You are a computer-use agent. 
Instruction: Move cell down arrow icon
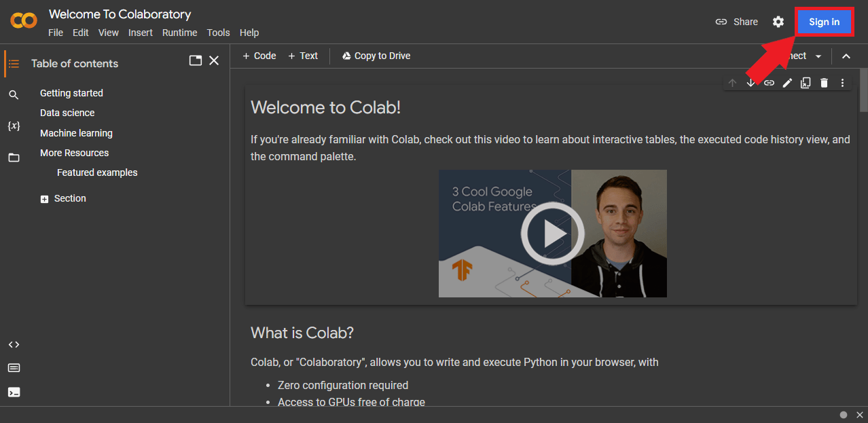pos(751,83)
